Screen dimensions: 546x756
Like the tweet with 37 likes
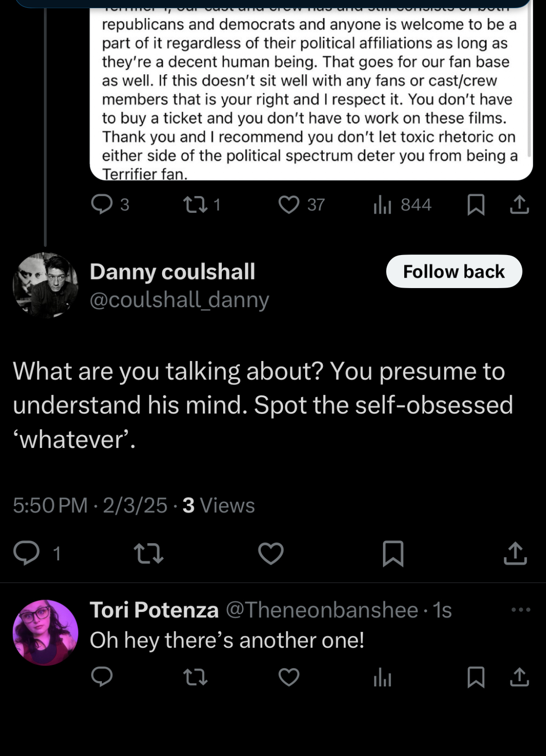(x=289, y=204)
